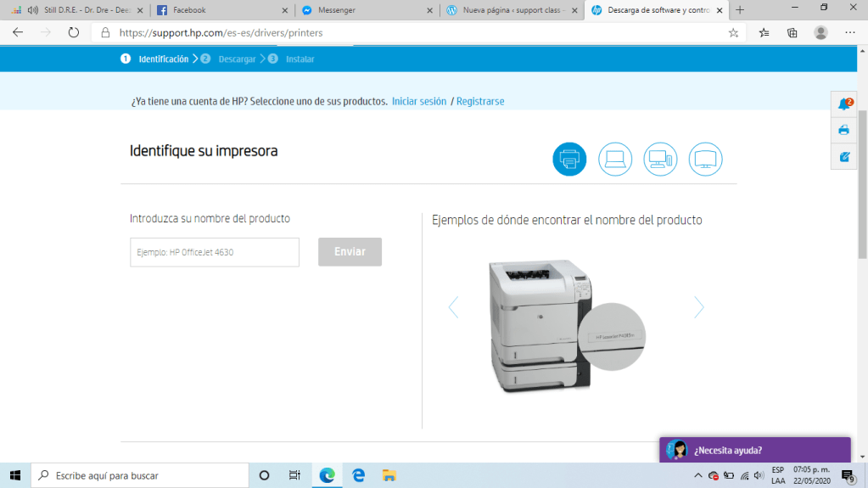Click the Iniciar sesión link
This screenshot has height=488, width=868.
tap(419, 101)
